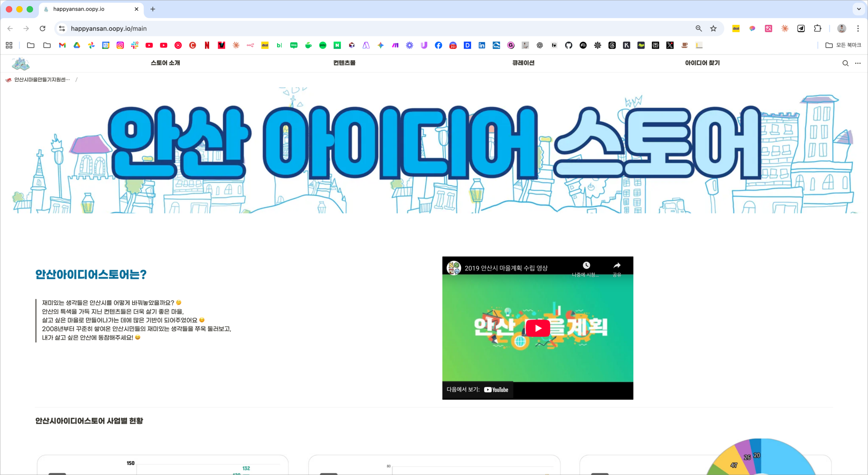Viewport: 868px width, 475px height.
Task: Toggle the bookmark star in the address bar
Action: point(713,28)
